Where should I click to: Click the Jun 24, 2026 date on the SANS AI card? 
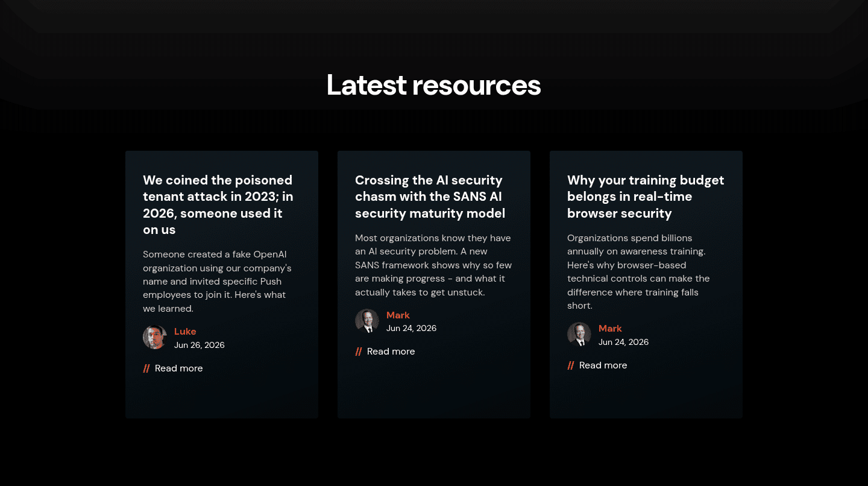(x=412, y=329)
